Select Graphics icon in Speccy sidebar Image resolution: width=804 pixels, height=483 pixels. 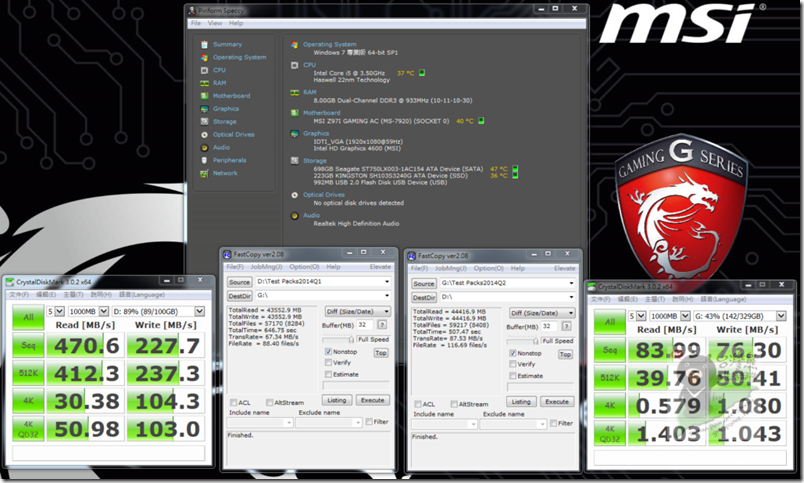(205, 109)
